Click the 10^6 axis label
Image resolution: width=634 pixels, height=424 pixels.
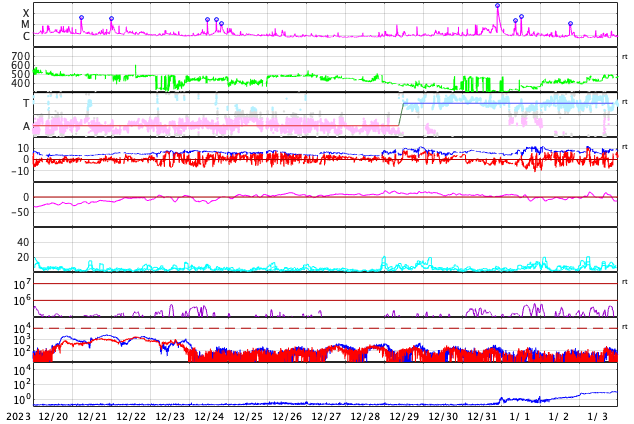pos(22,301)
